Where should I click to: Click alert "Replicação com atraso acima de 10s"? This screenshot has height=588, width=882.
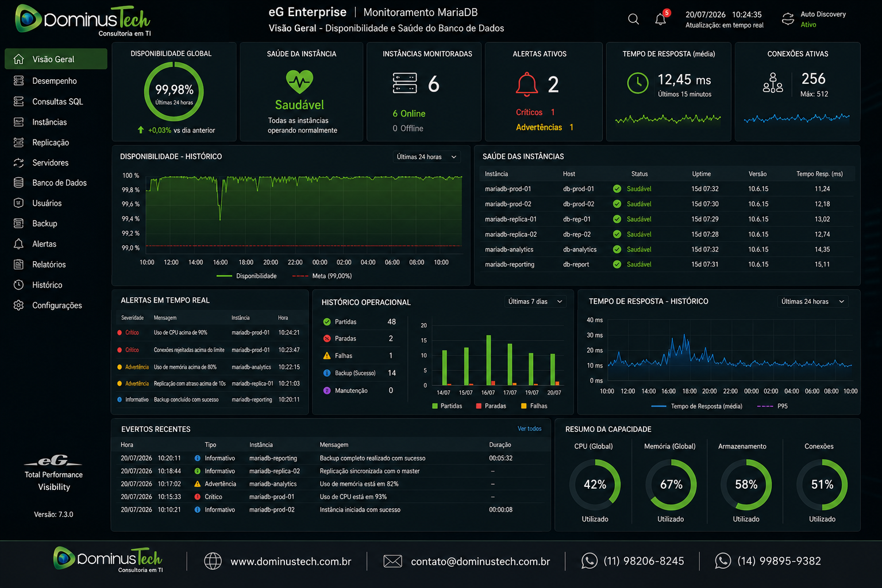[190, 384]
